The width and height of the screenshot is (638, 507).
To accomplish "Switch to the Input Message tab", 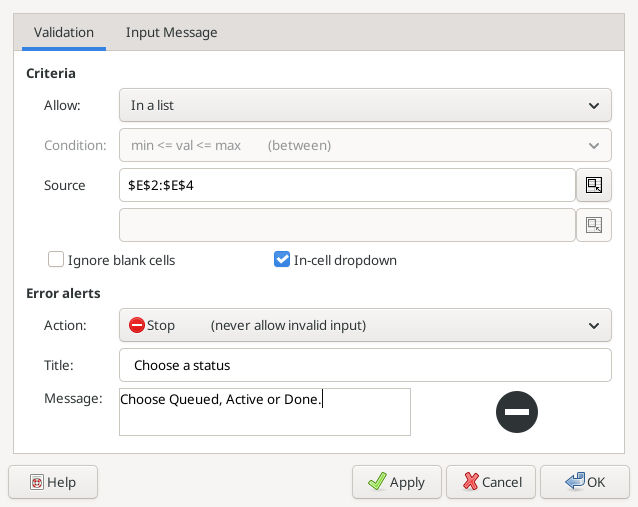I will click(x=171, y=33).
